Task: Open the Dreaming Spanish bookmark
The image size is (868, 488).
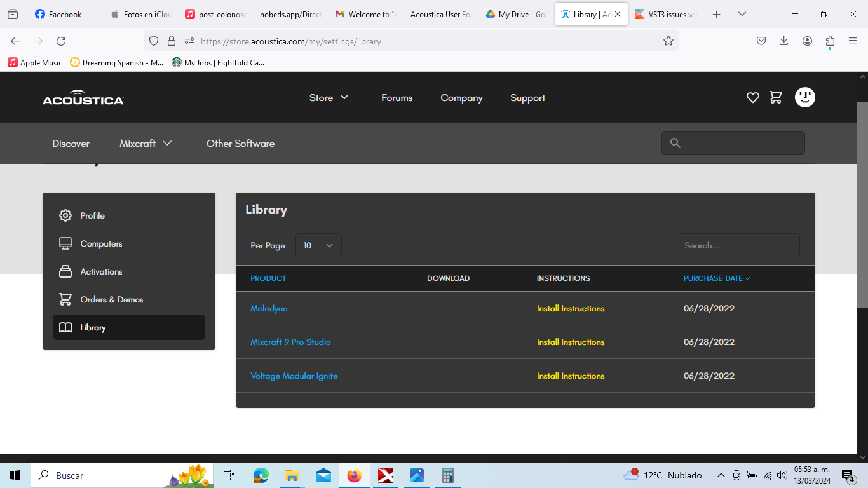Action: coord(116,62)
